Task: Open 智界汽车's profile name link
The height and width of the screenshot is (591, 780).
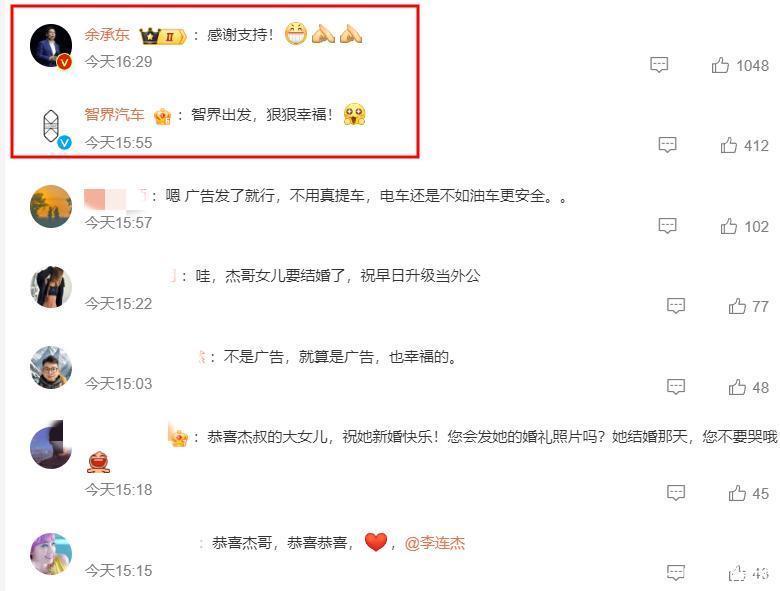Action: [x=114, y=115]
